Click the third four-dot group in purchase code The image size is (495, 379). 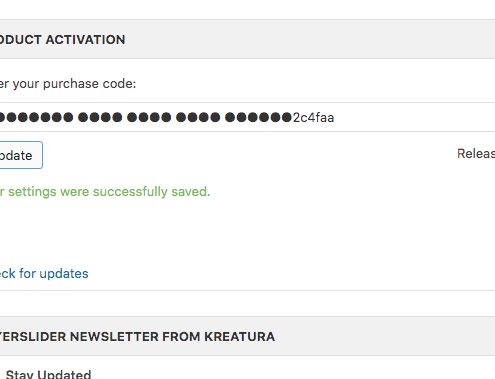click(149, 117)
